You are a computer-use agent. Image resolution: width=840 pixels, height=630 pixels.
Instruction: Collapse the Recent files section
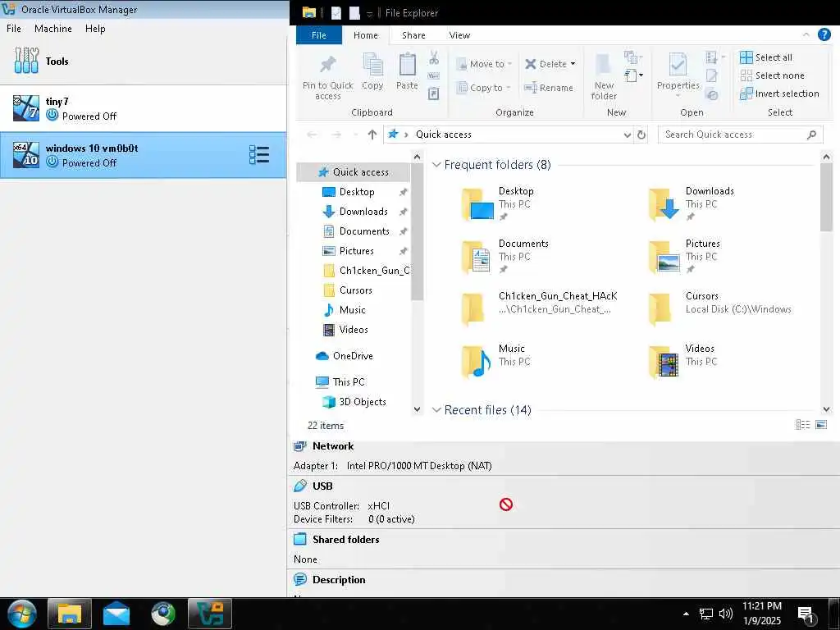436,410
